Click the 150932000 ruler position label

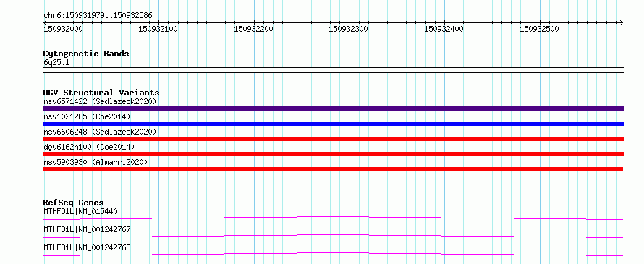tap(63, 29)
